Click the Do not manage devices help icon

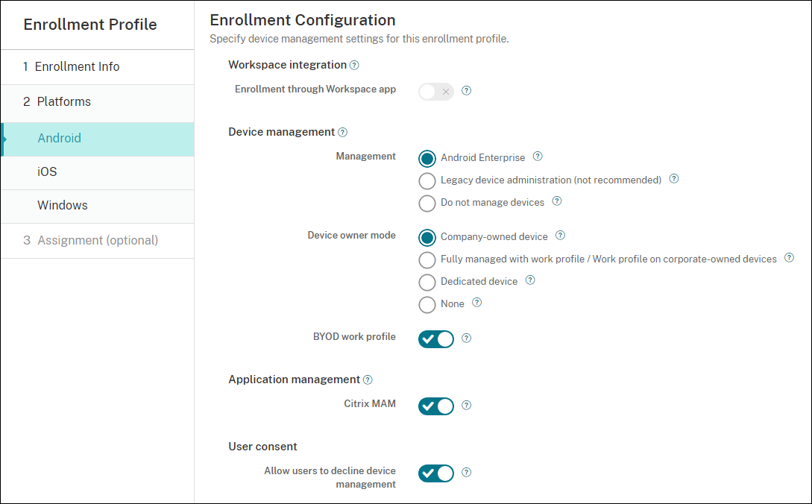point(556,201)
